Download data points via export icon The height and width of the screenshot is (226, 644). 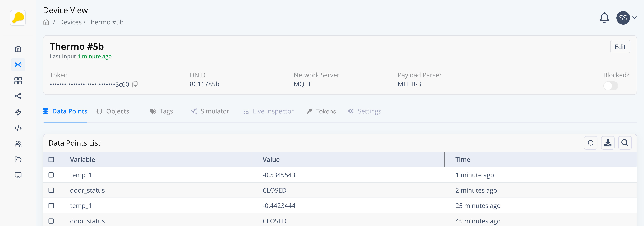[x=608, y=143]
